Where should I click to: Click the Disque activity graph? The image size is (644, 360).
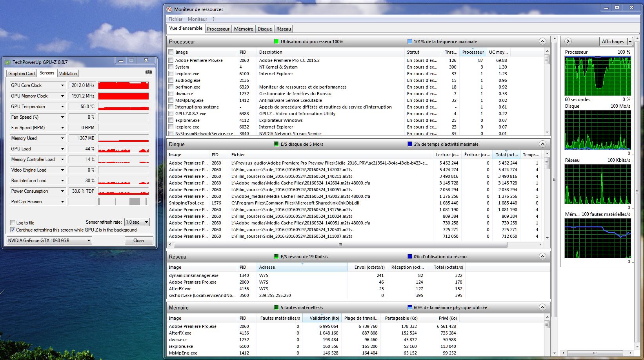pos(598,130)
